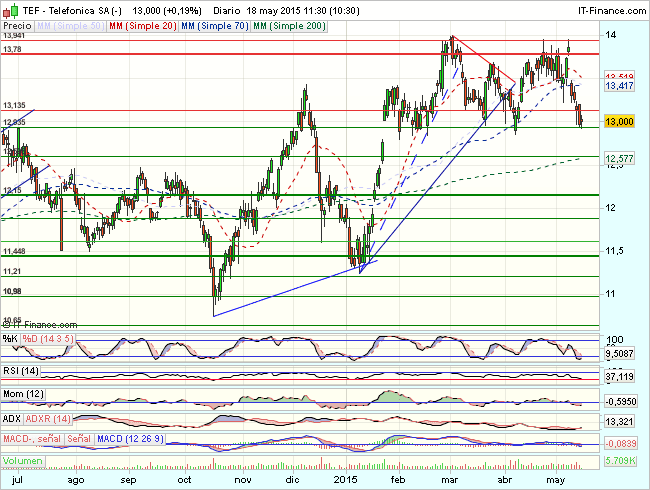Click the sep label on time axis
The height and width of the screenshot is (490, 650).
(129, 480)
